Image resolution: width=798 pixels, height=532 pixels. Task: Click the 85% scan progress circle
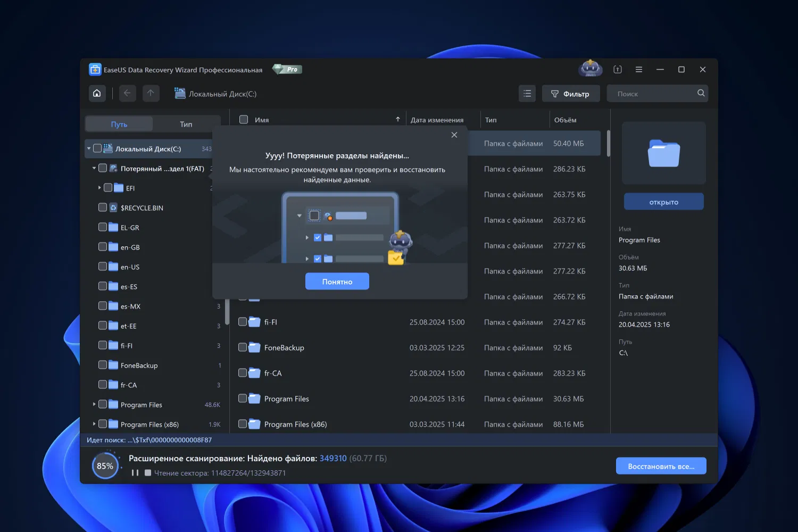point(105,466)
